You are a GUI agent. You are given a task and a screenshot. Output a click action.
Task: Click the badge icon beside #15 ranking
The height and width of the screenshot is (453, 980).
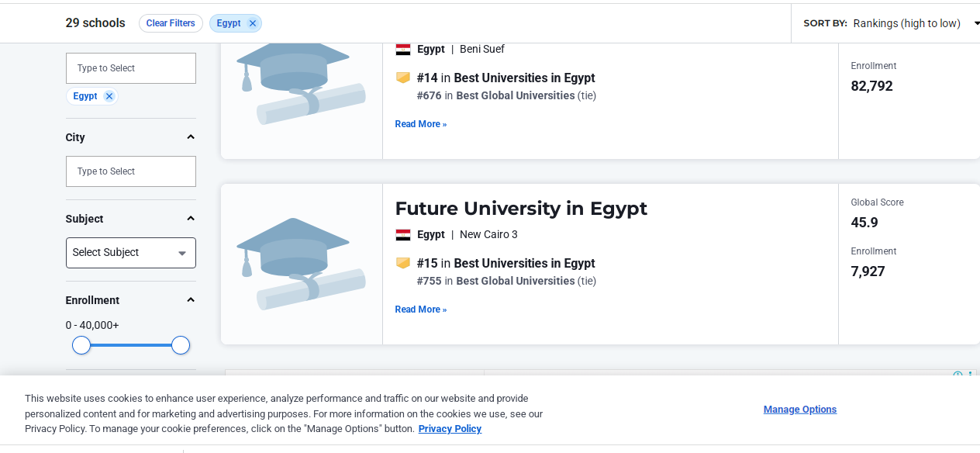403,263
